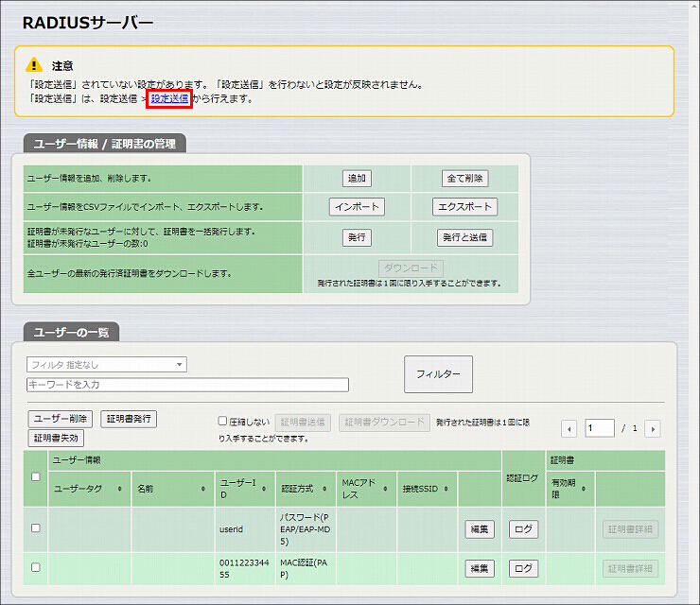Click the 証明書発行 button above the table
The image size is (700, 605).
pos(129,419)
